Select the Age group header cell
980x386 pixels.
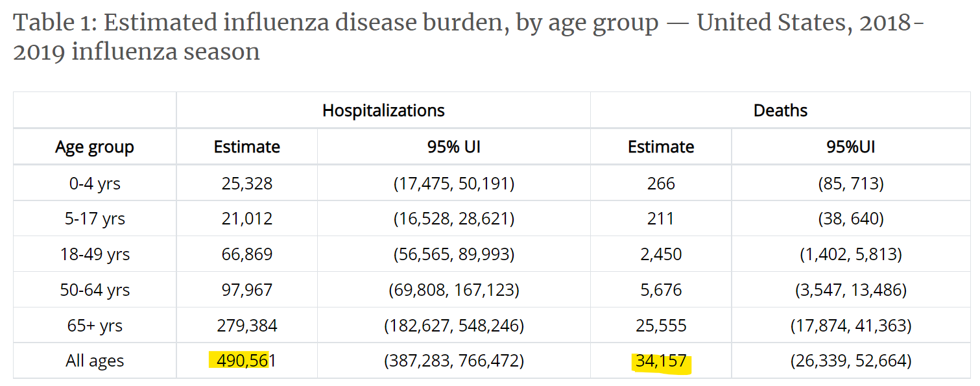point(95,147)
